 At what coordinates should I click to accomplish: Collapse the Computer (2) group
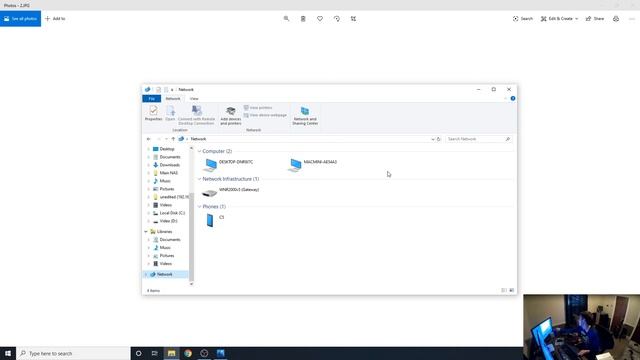(x=200, y=151)
